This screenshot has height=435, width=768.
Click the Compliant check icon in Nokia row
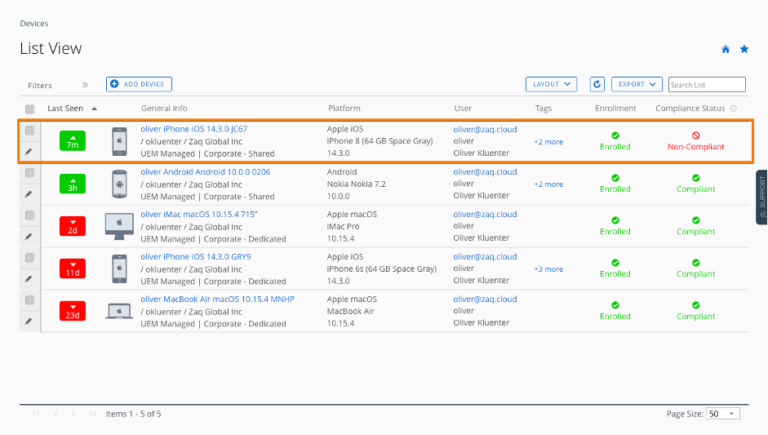[x=696, y=178]
